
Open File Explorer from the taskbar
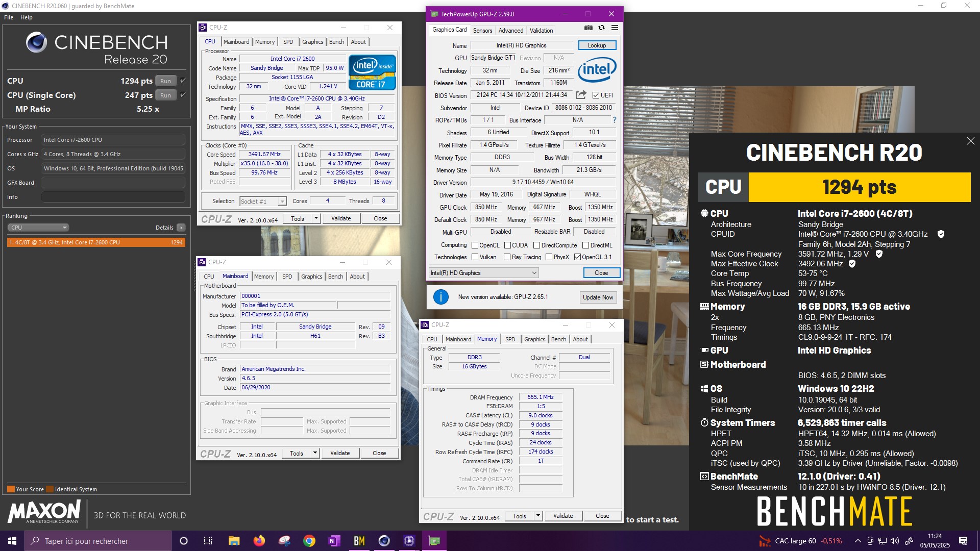click(x=234, y=541)
